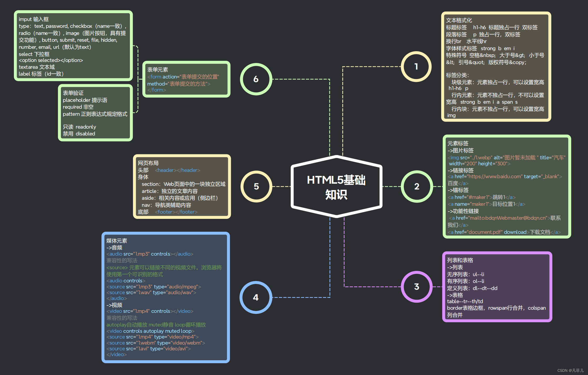Click the text 'select 下拉框'
This screenshot has width=588, height=375.
click(34, 54)
